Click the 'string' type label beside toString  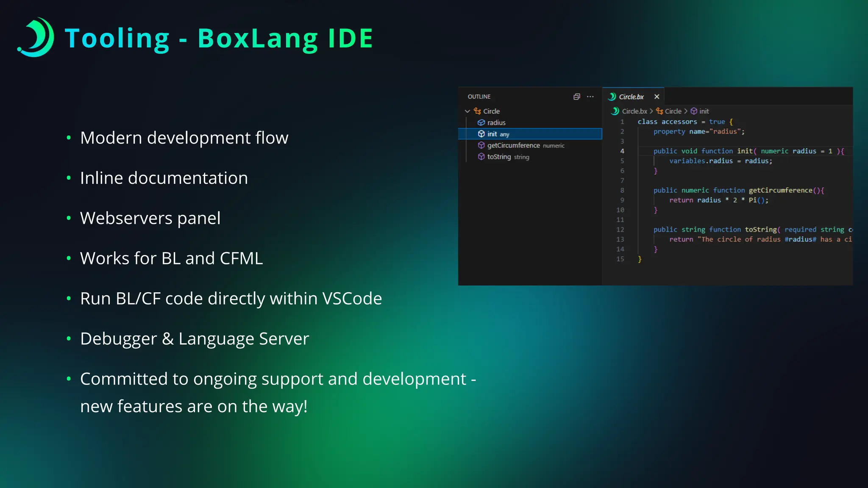click(521, 157)
